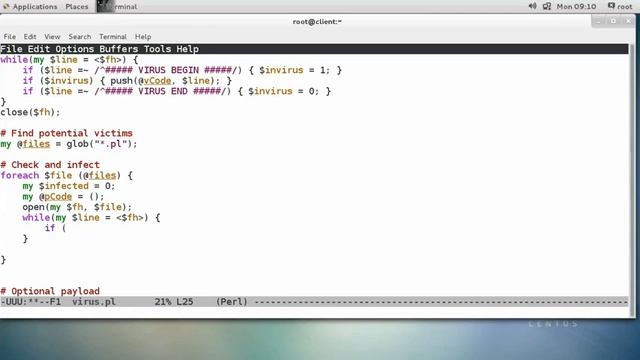This screenshot has width=640, height=360.
Task: Click 'VIRUS BEGIN' in the regex
Action: (169, 70)
